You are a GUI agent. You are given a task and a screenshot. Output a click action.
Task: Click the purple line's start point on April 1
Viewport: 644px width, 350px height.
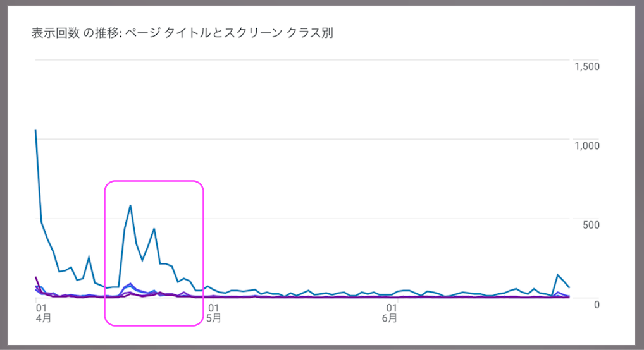(x=36, y=277)
